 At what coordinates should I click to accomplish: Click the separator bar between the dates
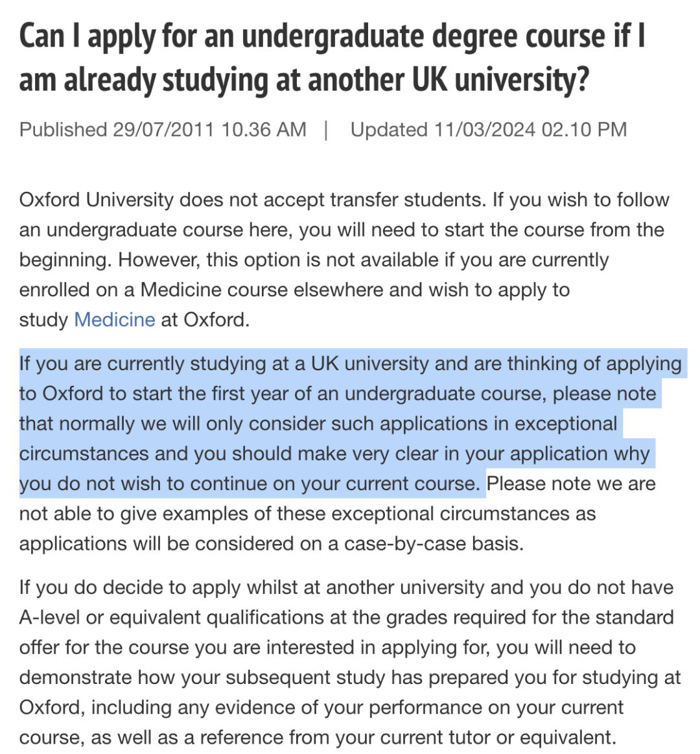pos(327,130)
